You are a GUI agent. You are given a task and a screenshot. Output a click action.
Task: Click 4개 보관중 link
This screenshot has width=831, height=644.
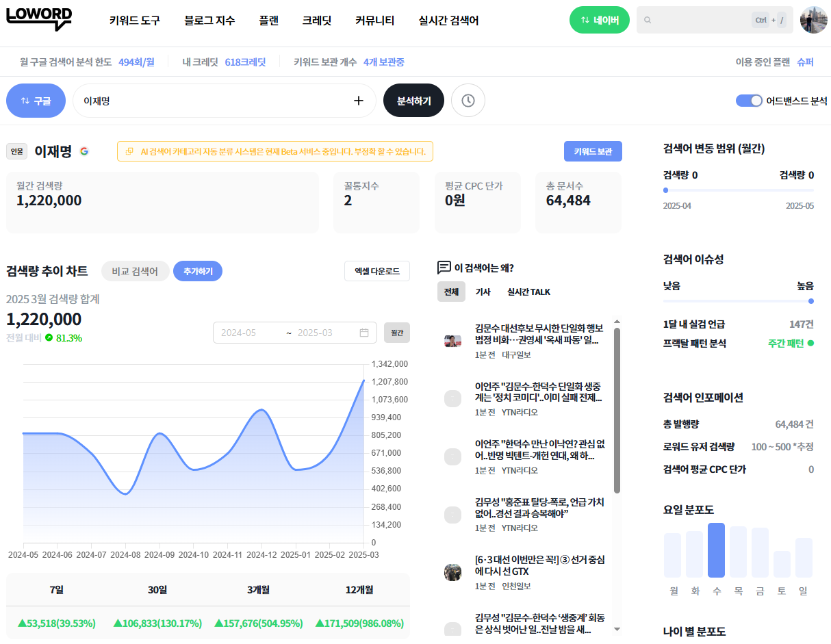pyautogui.click(x=384, y=62)
